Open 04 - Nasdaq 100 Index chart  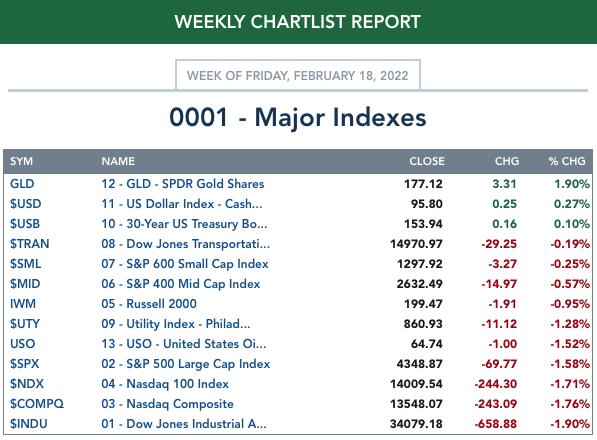pos(165,384)
